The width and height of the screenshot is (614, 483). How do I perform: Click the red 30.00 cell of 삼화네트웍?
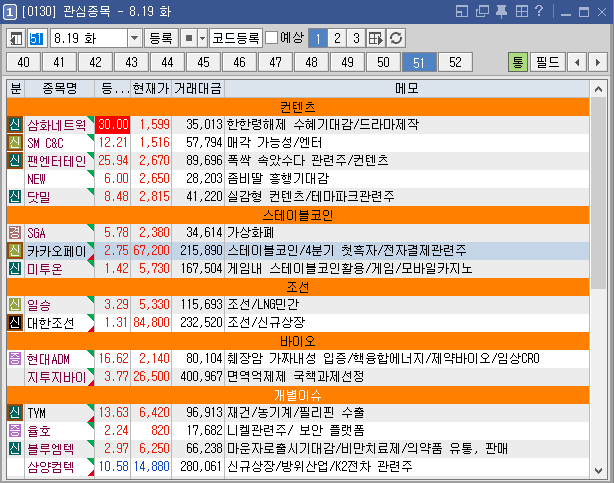click(113, 125)
